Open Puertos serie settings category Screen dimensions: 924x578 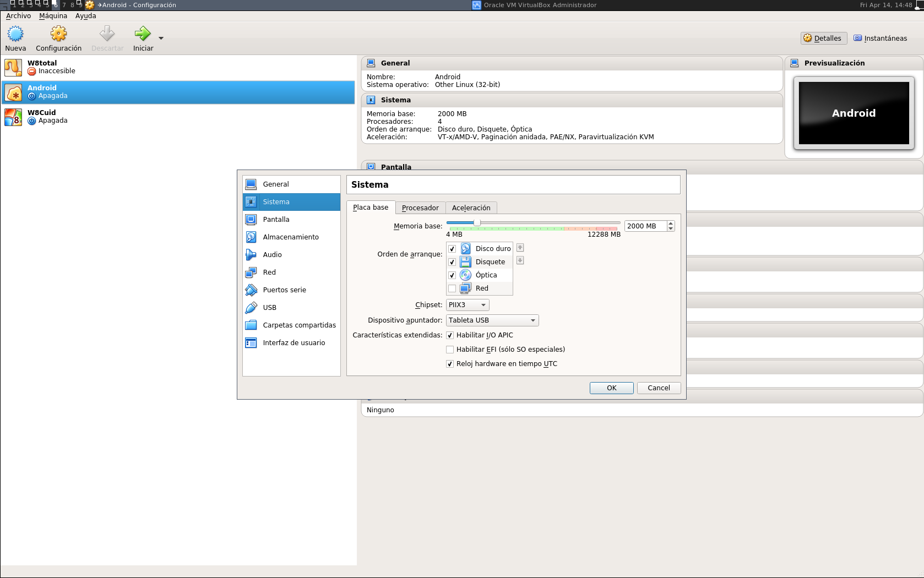pos(291,290)
